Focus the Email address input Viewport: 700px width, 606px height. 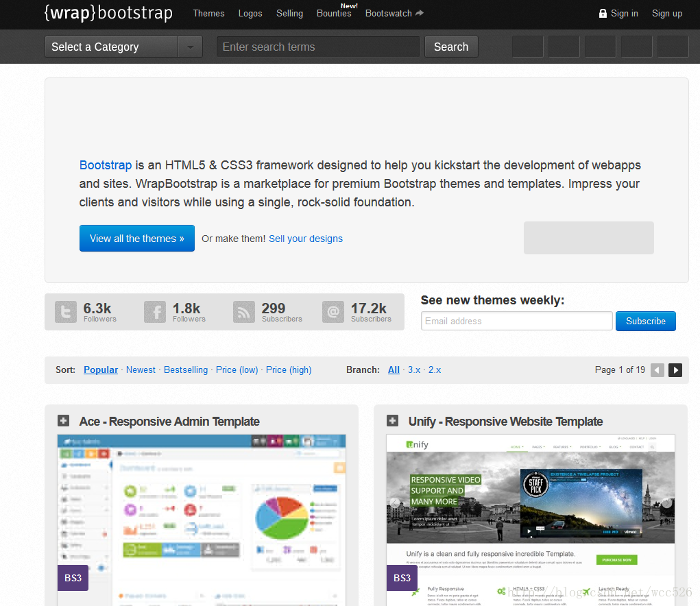[x=516, y=321]
